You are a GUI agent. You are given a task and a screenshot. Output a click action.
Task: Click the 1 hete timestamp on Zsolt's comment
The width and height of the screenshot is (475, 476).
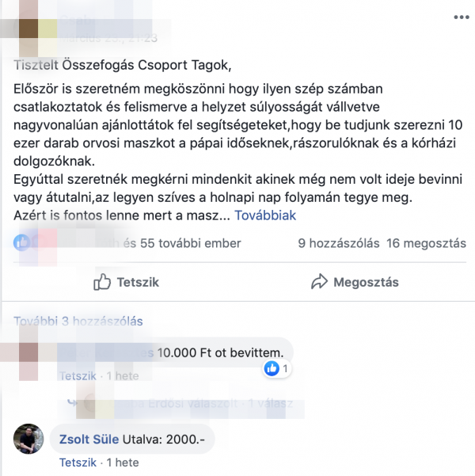123,463
